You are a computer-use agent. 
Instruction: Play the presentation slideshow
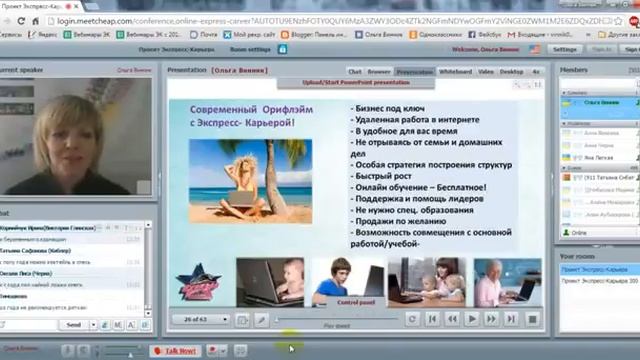(471, 319)
